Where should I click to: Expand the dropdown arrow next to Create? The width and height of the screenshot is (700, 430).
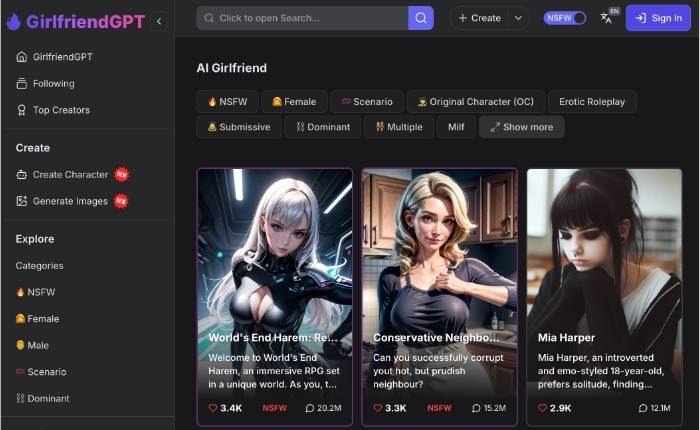pyautogui.click(x=518, y=18)
